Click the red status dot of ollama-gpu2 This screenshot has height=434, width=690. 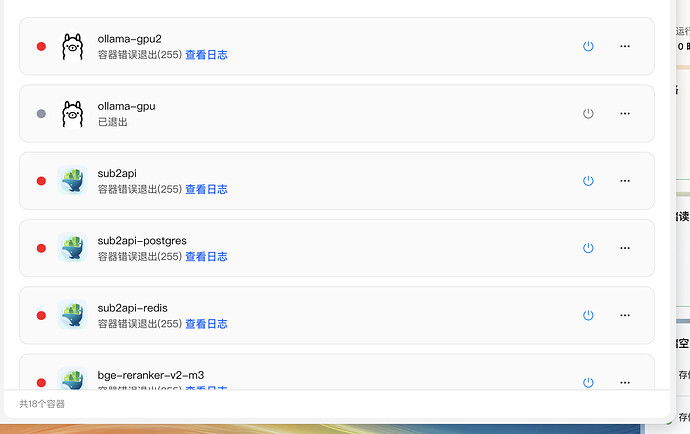(x=41, y=46)
